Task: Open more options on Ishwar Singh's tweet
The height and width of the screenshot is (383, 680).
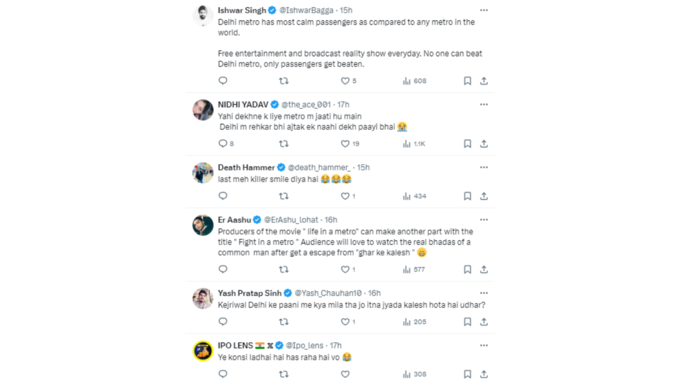Action: pyautogui.click(x=484, y=10)
